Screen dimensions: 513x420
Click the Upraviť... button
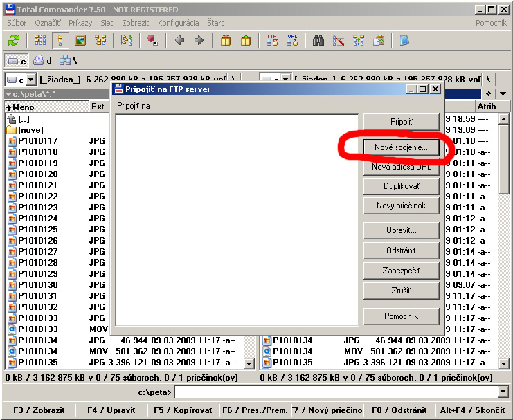[401, 230]
